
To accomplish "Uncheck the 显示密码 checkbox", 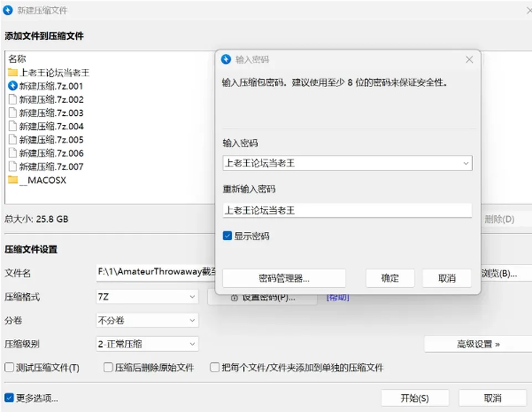I will (x=227, y=236).
